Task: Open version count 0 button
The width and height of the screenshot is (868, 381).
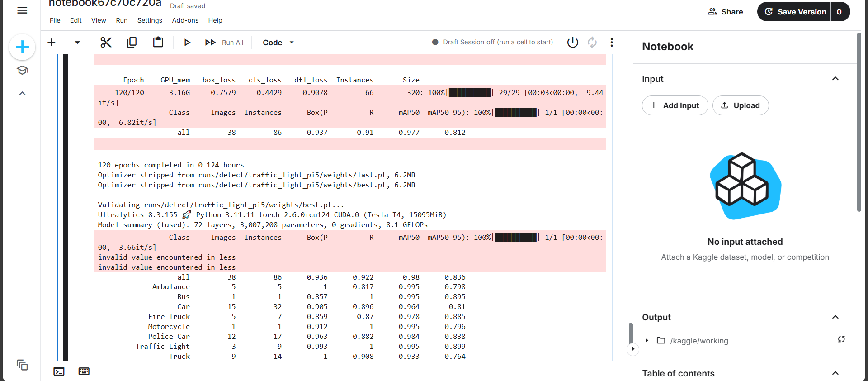Action: click(x=840, y=12)
